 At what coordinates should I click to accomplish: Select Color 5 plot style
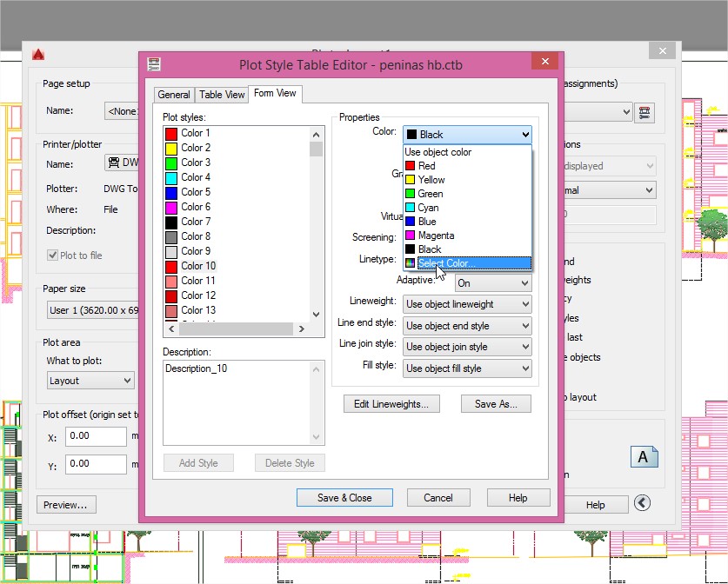coord(188,193)
